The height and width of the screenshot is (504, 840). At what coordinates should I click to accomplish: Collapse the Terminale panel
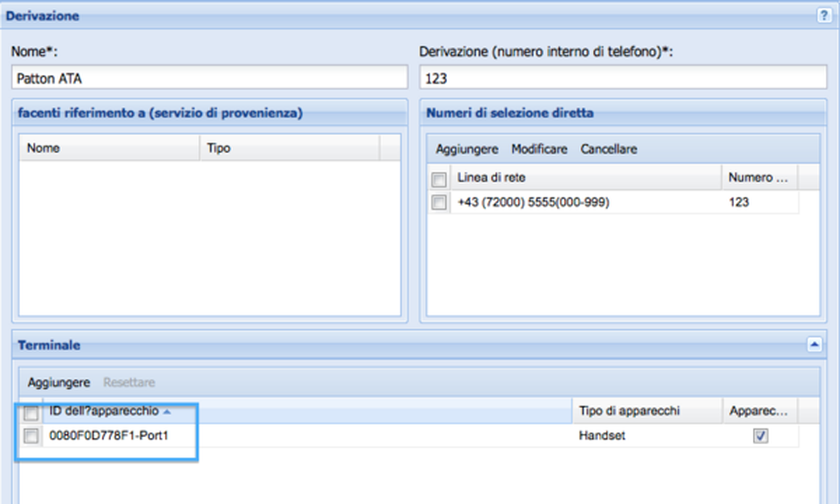click(814, 345)
